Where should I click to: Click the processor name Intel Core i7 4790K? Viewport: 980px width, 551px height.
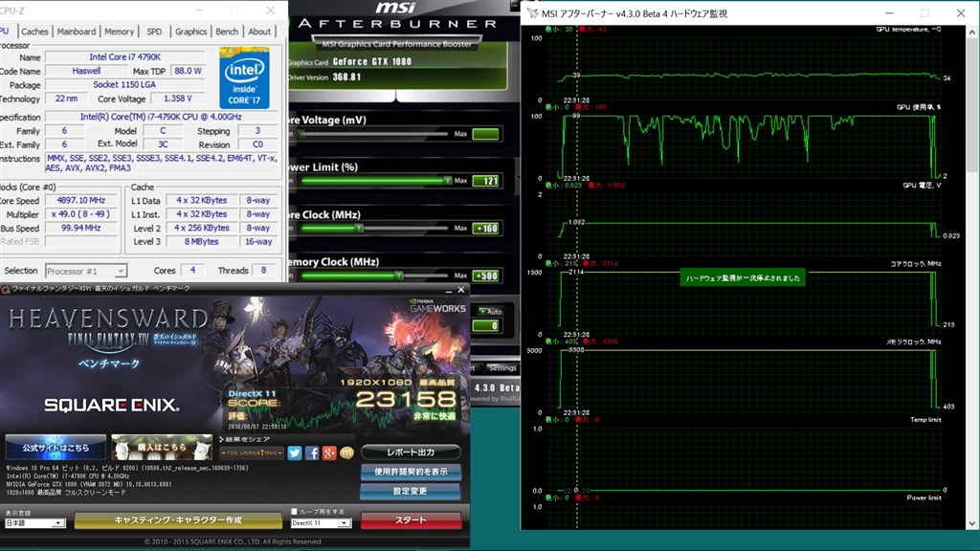pyautogui.click(x=125, y=56)
